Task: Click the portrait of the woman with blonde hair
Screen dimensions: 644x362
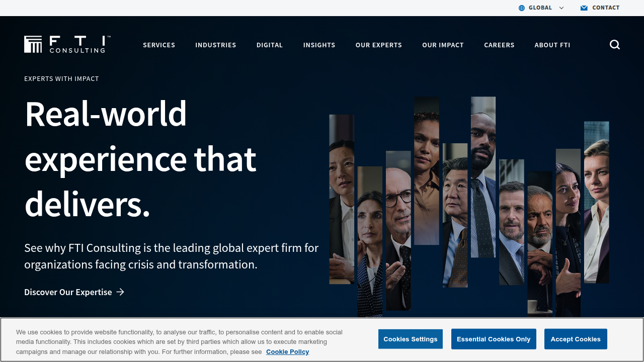Action: click(x=597, y=202)
